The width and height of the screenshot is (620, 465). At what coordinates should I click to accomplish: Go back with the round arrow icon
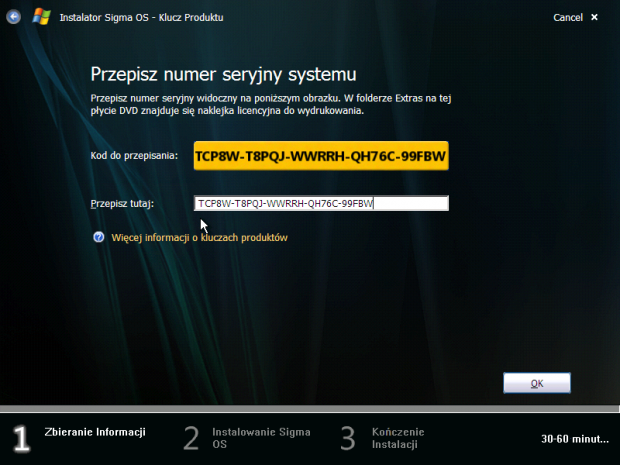[13, 17]
